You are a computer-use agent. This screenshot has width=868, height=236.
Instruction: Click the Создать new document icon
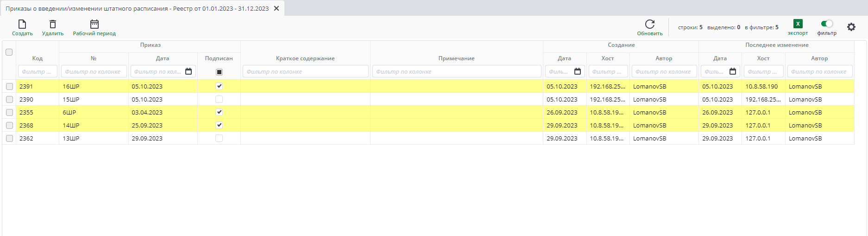[22, 24]
